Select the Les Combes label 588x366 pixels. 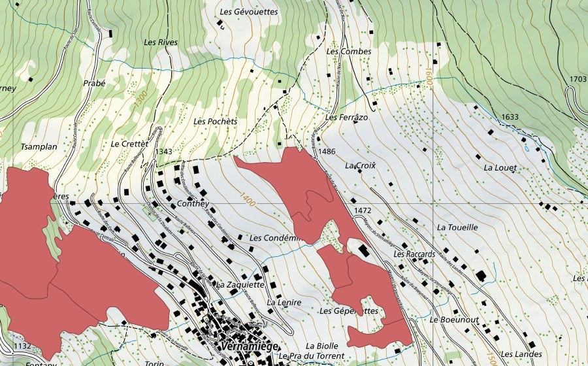coord(349,52)
